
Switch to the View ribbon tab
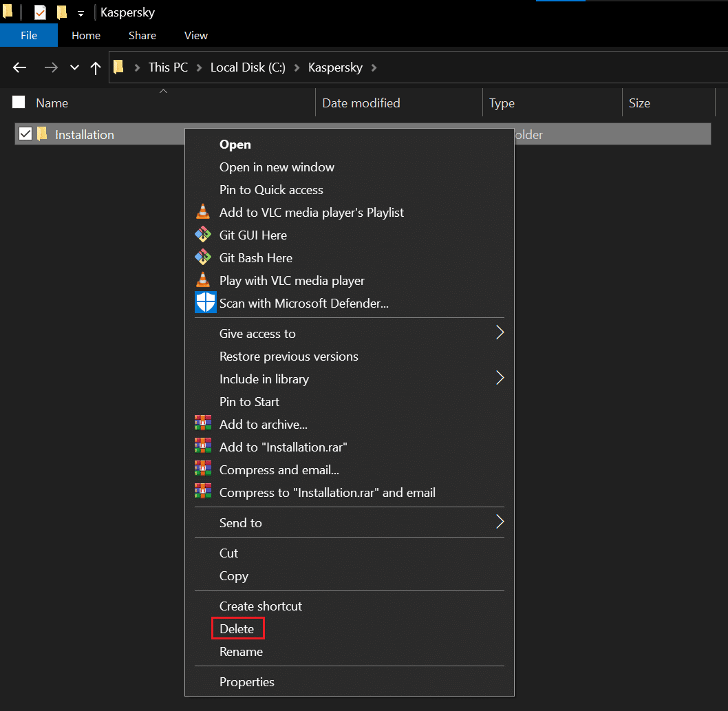click(195, 35)
